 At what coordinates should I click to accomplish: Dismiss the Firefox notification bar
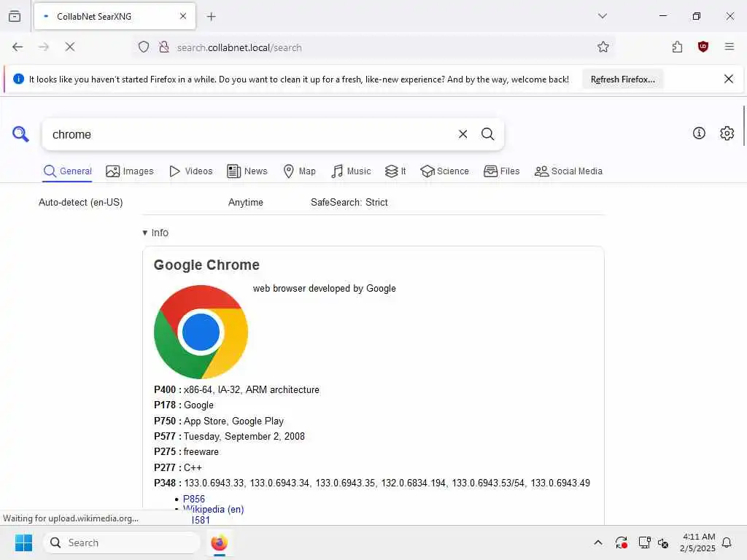[x=729, y=79]
